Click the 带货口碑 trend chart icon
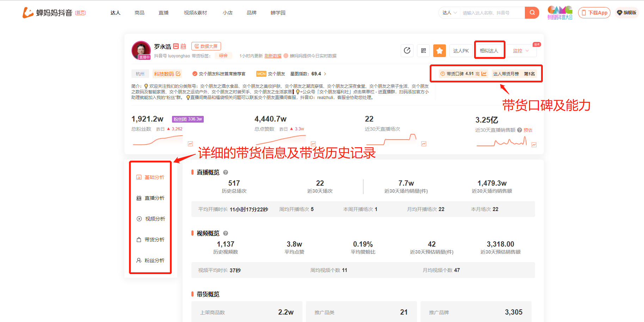Screen dimensions: 644x322 pos(484,74)
